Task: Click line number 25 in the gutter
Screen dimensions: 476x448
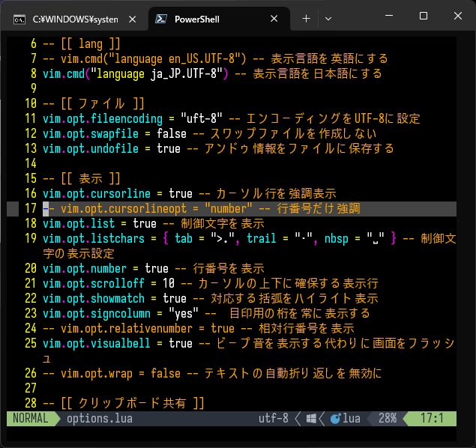Action: 30,343
